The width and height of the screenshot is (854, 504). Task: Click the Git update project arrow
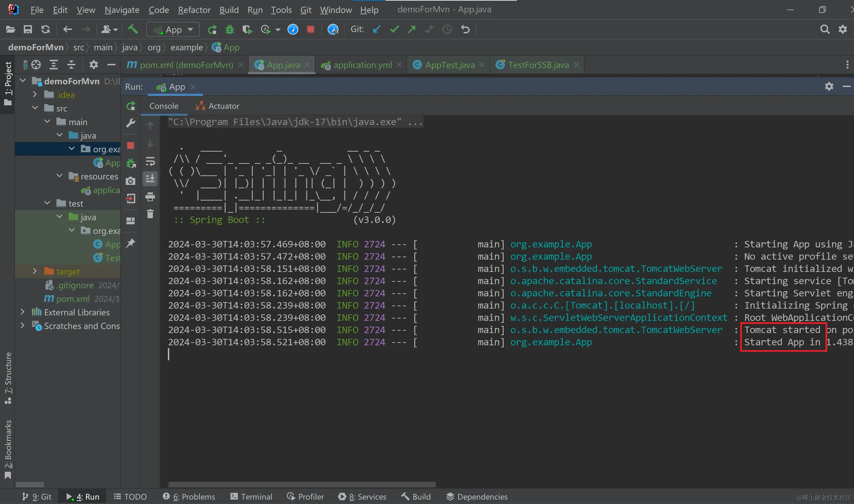[376, 30]
